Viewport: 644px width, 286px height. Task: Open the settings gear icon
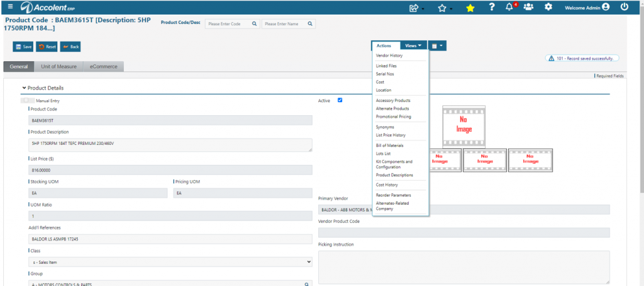548,7
